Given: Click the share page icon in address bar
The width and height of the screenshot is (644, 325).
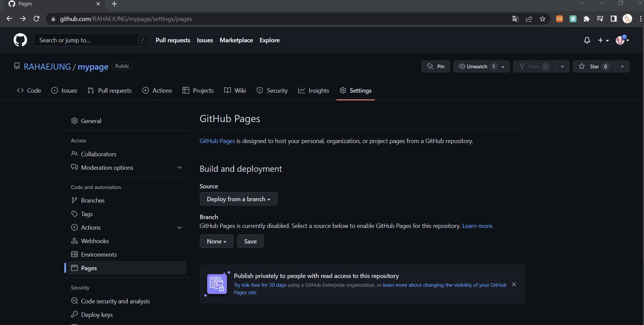Looking at the screenshot, I should 529,19.
